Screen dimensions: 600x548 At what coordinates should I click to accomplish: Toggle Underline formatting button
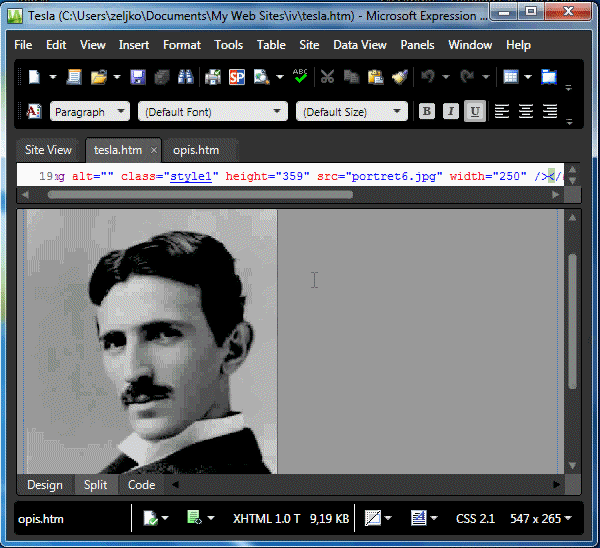tap(475, 111)
